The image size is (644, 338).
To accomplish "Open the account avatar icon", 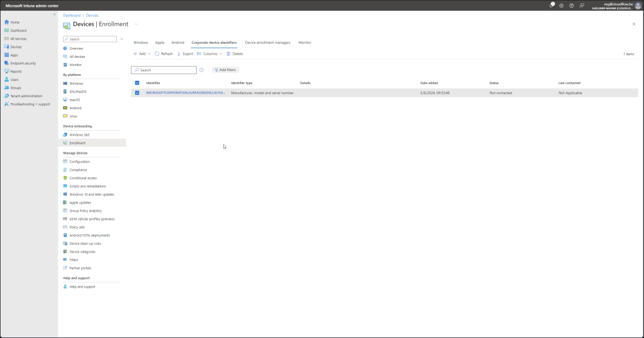I will [638, 5].
